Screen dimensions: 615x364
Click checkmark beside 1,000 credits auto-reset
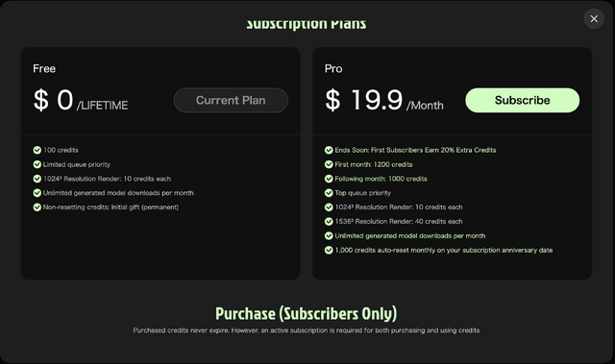tap(329, 250)
